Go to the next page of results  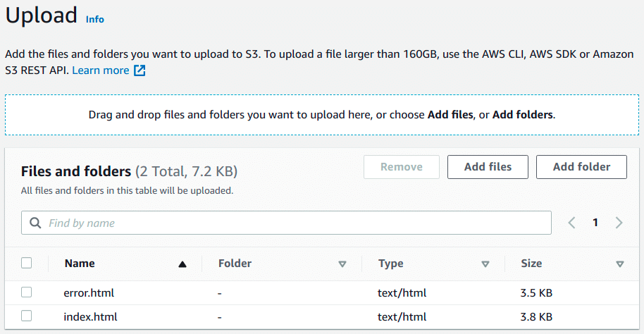pyautogui.click(x=619, y=223)
